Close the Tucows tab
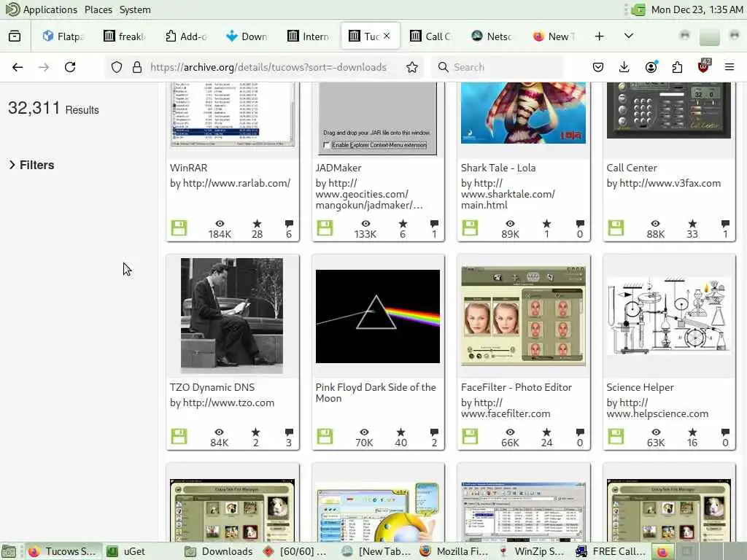The image size is (747, 560). (x=387, y=36)
